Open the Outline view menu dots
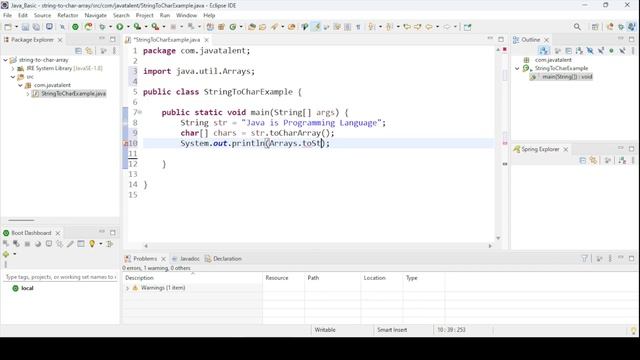This screenshot has width=640, height=360. coord(633,51)
